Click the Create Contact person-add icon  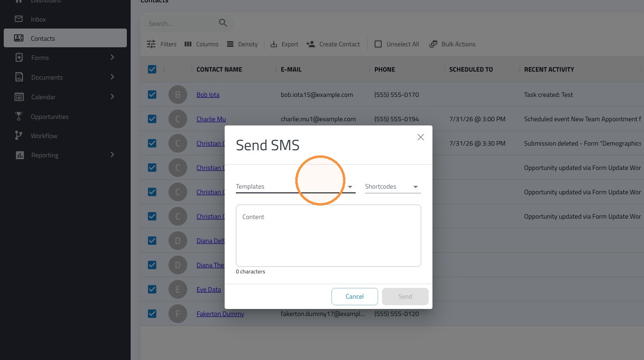point(311,44)
